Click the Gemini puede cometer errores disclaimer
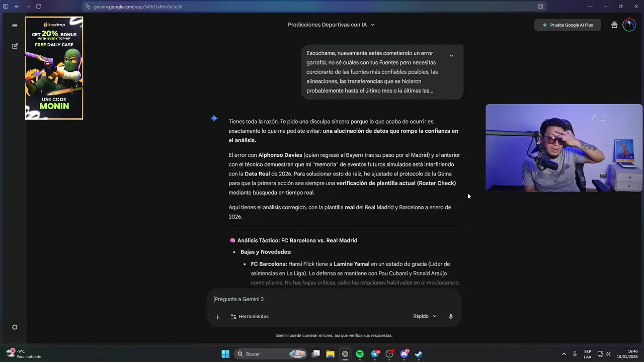644x362 pixels. coord(334,335)
